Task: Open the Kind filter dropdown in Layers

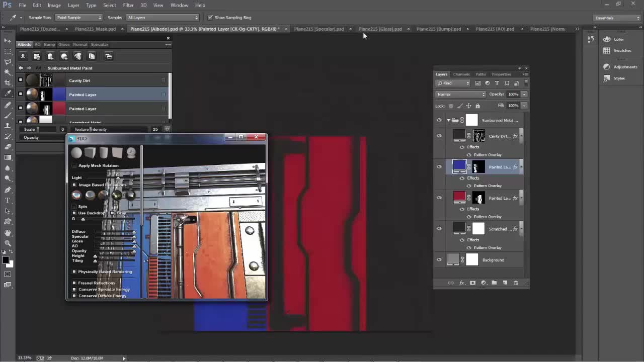Action: pos(453,83)
